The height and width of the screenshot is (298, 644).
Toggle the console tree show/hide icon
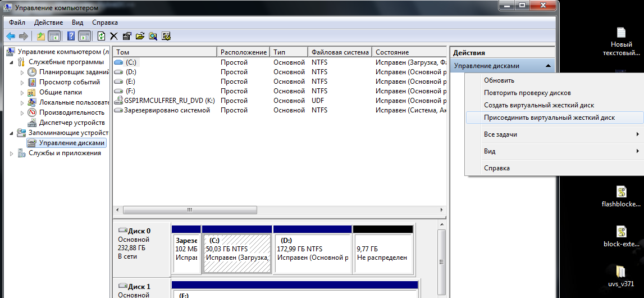click(x=54, y=36)
